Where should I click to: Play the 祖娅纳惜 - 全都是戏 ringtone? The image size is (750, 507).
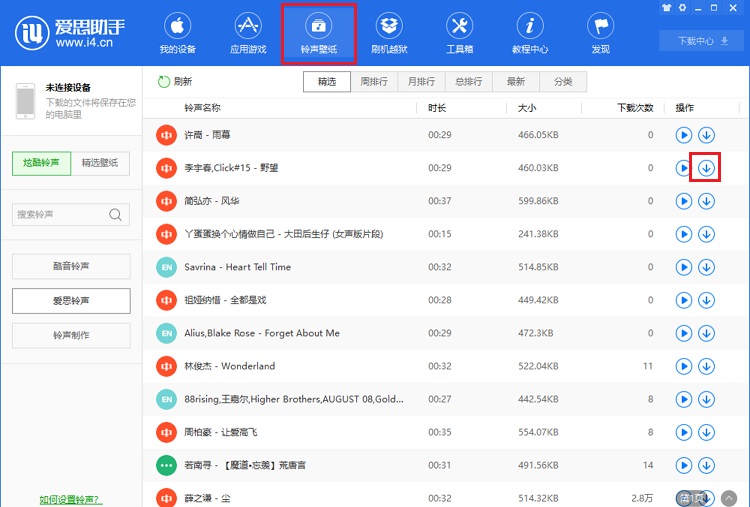pos(684,300)
